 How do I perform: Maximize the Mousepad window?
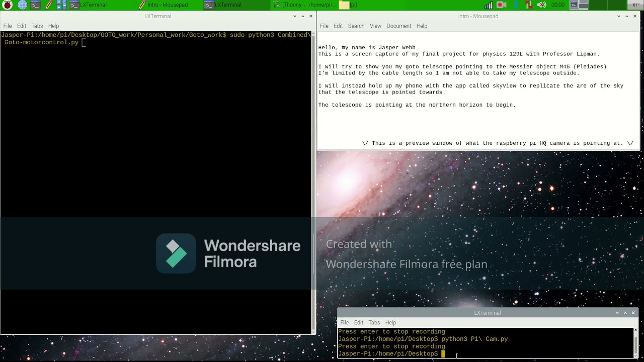coord(627,16)
